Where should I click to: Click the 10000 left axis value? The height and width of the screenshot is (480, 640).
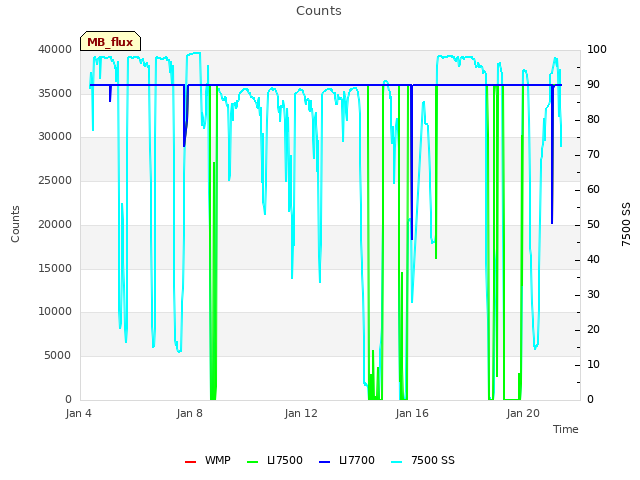click(x=55, y=311)
